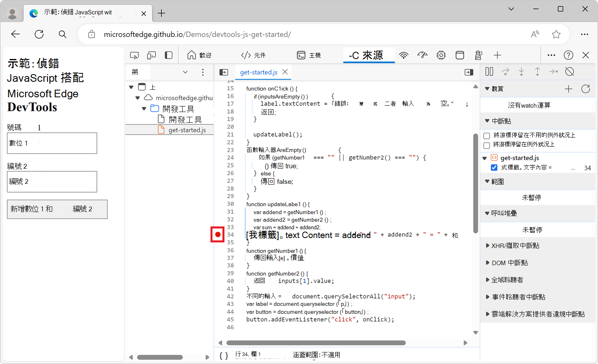This screenshot has width=598, height=364.
Task: Click the step arrow-dot icon
Action: point(553,72)
